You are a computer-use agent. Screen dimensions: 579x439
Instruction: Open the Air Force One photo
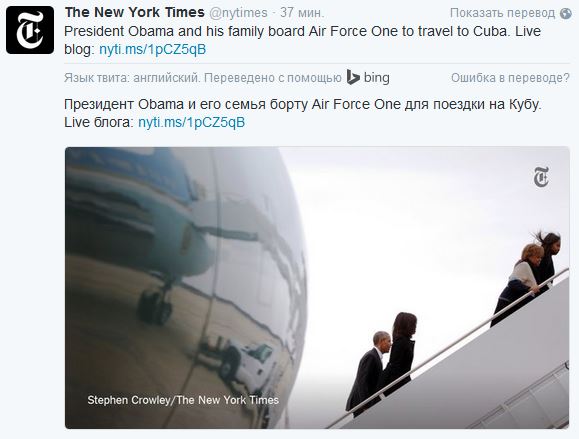pos(317,288)
